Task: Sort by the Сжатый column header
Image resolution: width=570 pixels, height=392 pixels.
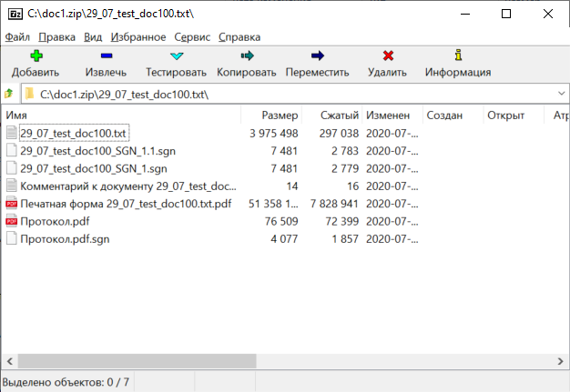Action: [332, 116]
